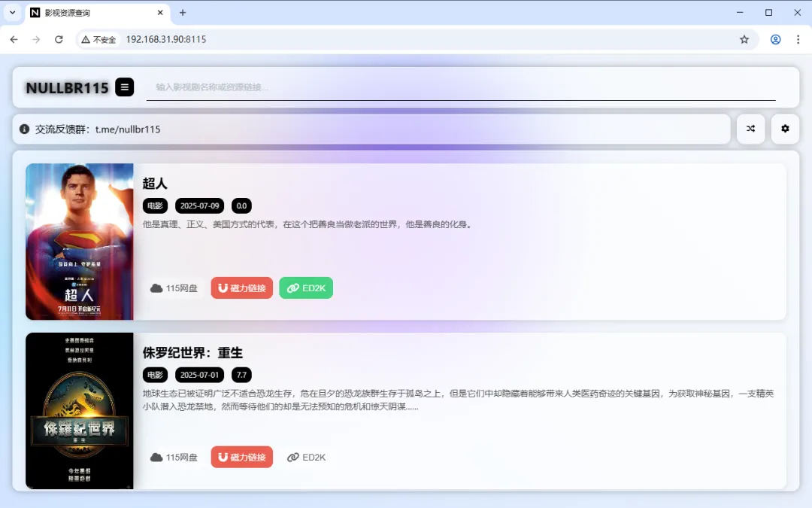Click the info icon before the feedback group text
This screenshot has height=508, width=812.
[23, 129]
